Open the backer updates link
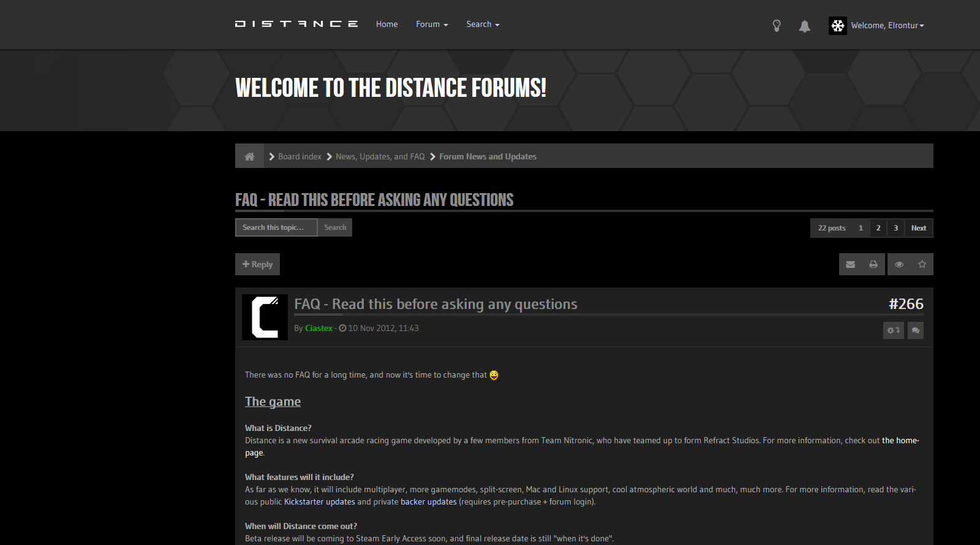This screenshot has height=545, width=980. (x=429, y=501)
